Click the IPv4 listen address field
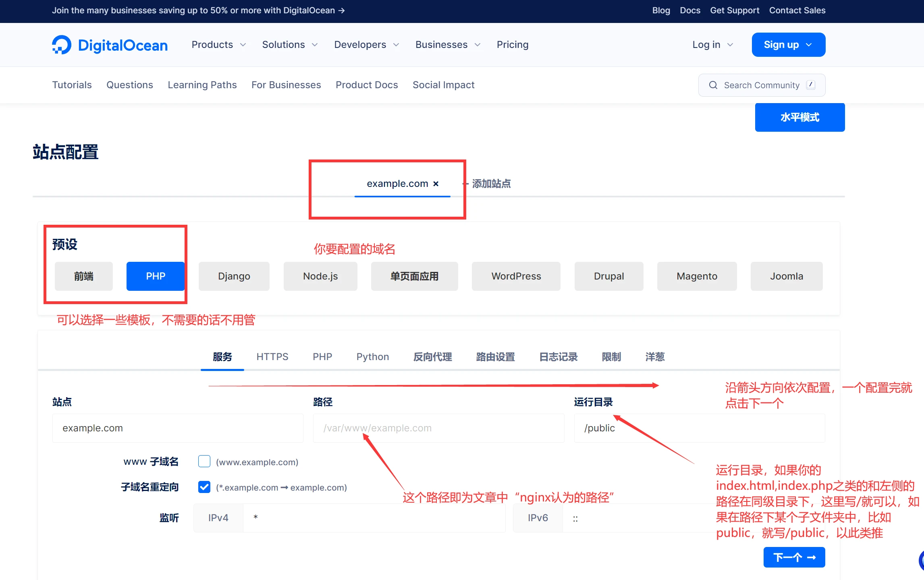Viewport: 924px width, 580px height. click(x=374, y=518)
